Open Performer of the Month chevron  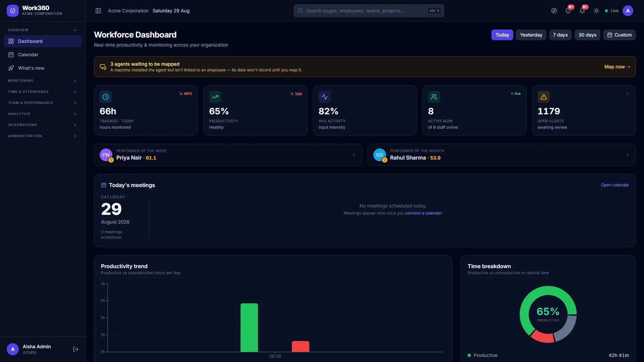pos(628,155)
